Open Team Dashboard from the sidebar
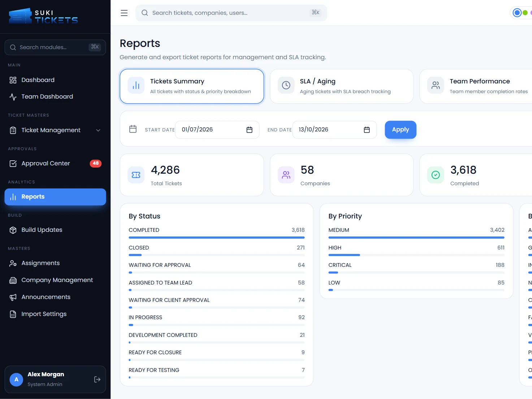Viewport: 532px width, 399px height. click(x=55, y=97)
